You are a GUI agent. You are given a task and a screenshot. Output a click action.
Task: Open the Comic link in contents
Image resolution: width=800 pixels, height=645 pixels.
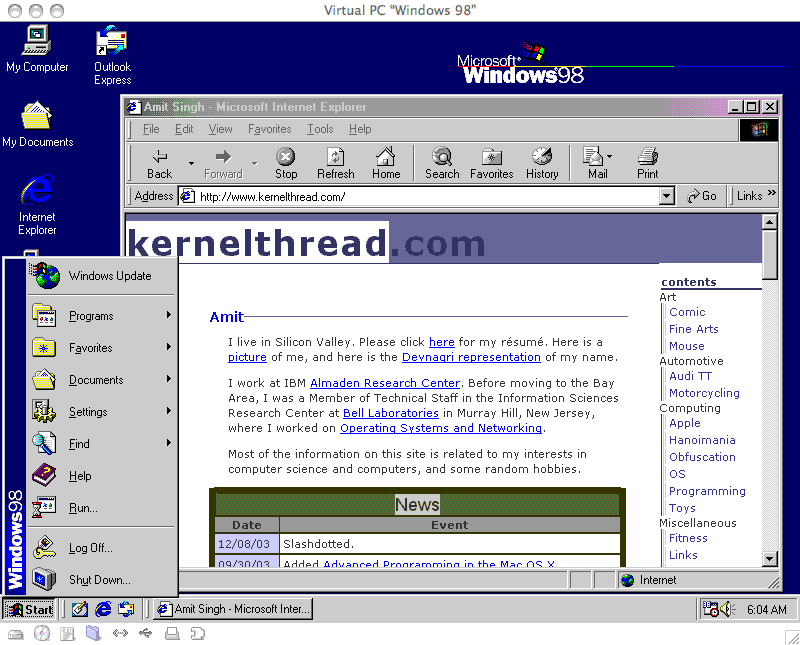pyautogui.click(x=687, y=312)
